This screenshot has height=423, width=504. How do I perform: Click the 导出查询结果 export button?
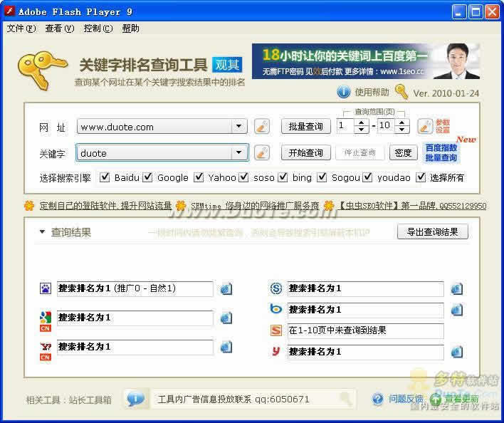click(433, 231)
